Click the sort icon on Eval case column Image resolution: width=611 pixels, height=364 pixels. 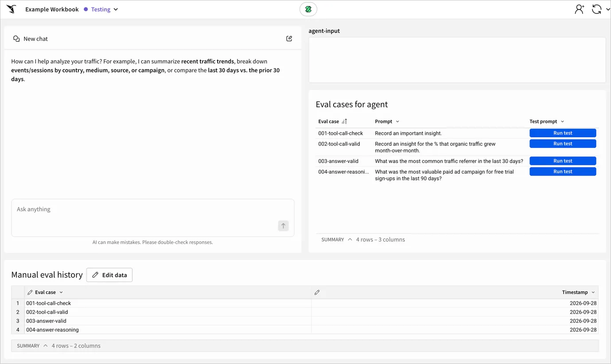(344, 121)
